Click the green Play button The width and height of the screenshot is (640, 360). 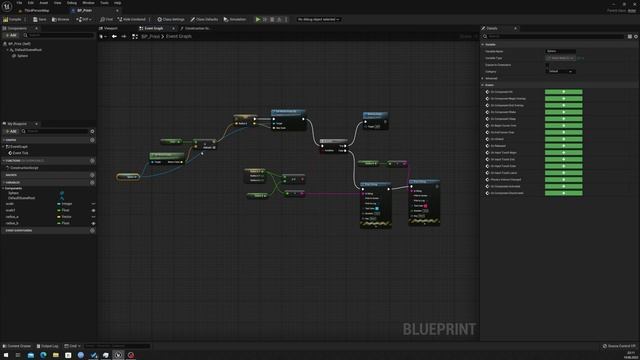point(258,19)
